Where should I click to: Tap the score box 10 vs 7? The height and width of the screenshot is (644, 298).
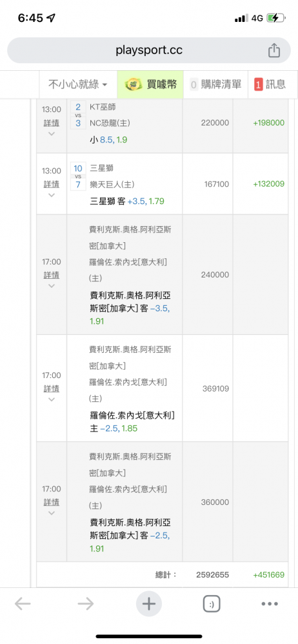tap(78, 176)
